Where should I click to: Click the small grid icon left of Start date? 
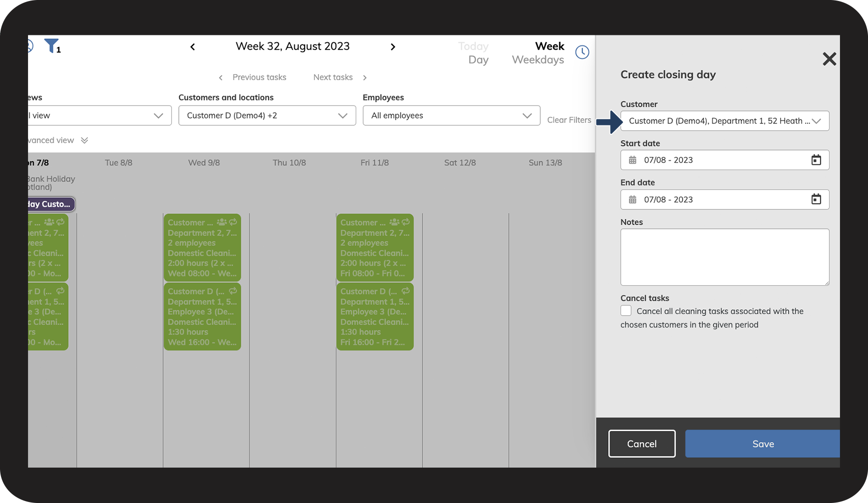point(633,160)
